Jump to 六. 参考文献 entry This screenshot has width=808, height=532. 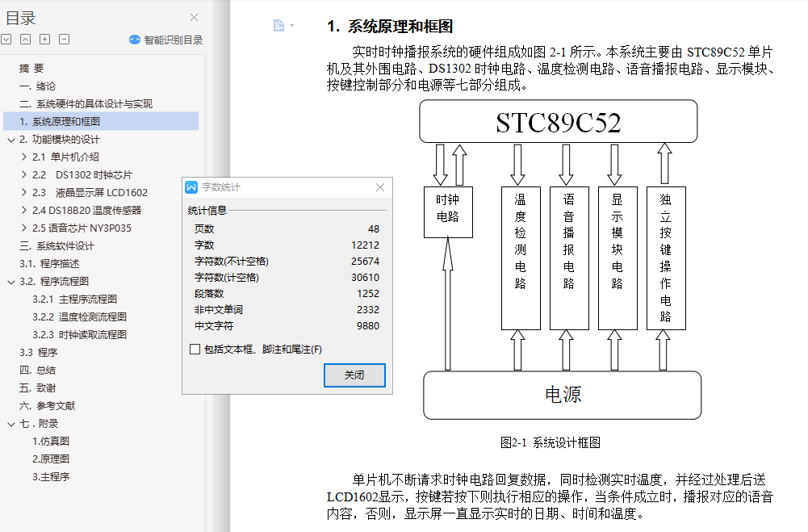47,406
